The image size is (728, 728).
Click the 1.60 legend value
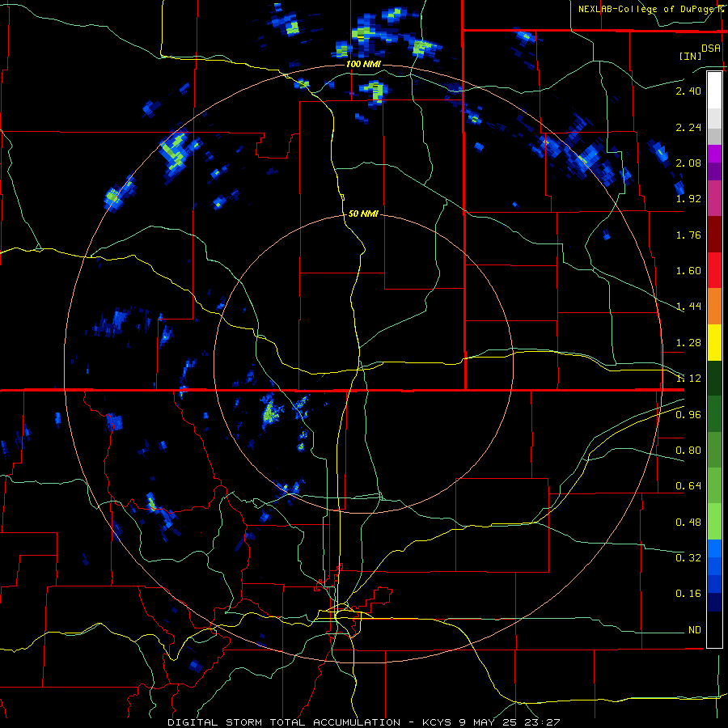click(x=688, y=271)
